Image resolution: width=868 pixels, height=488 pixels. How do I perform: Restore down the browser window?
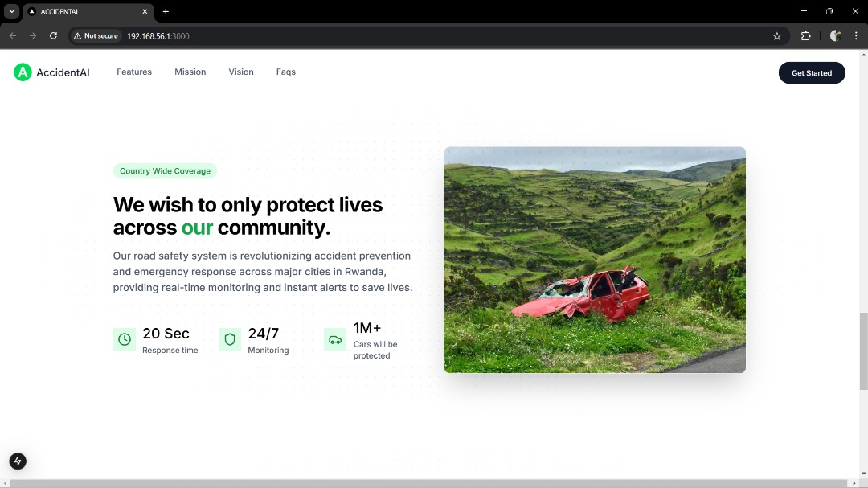[x=829, y=11]
